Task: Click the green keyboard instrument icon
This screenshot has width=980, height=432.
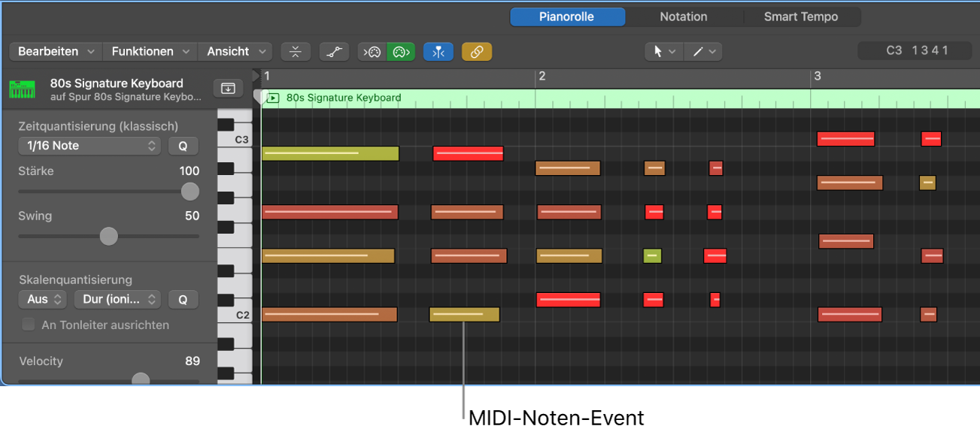Action: pos(23,89)
